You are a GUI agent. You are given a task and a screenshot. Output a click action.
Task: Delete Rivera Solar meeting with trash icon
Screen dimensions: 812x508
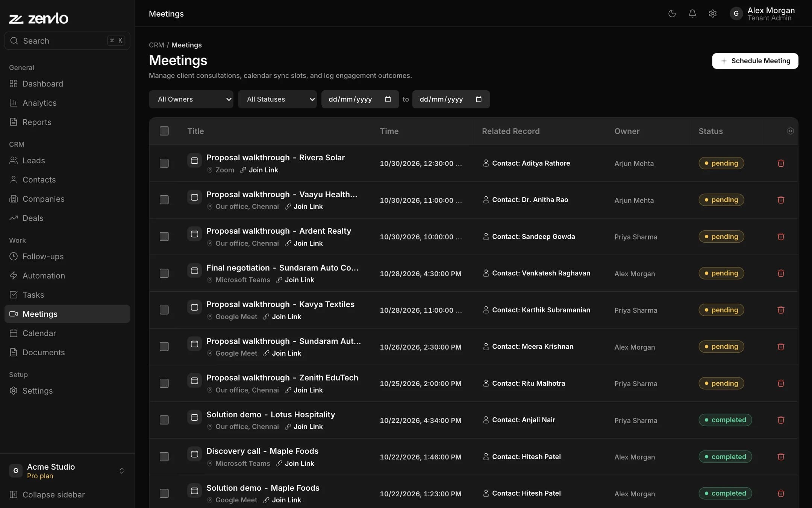[x=781, y=163]
